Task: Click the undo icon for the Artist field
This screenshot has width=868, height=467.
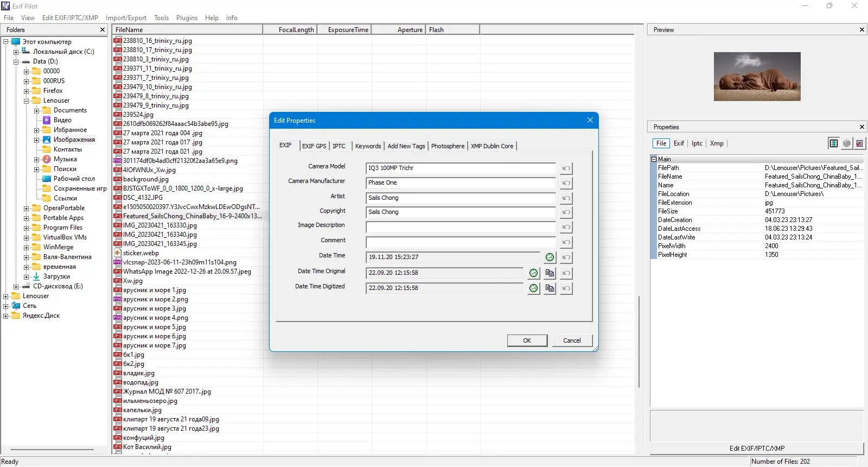Action: click(x=566, y=198)
